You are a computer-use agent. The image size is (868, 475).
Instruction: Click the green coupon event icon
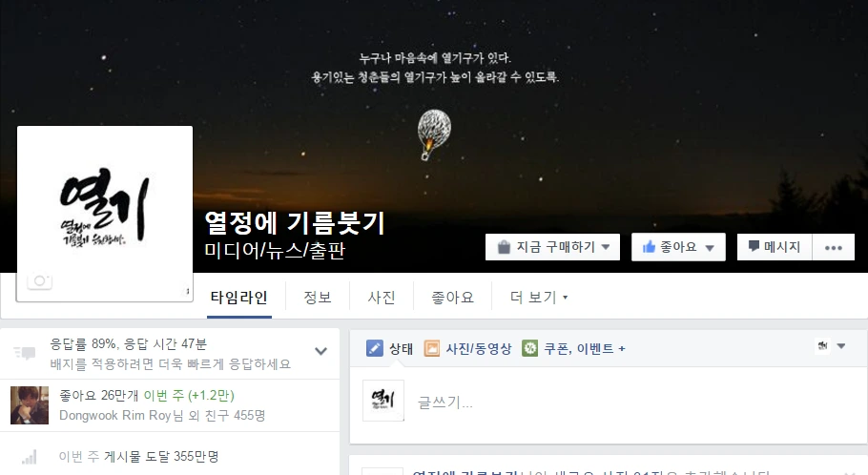[x=529, y=348]
